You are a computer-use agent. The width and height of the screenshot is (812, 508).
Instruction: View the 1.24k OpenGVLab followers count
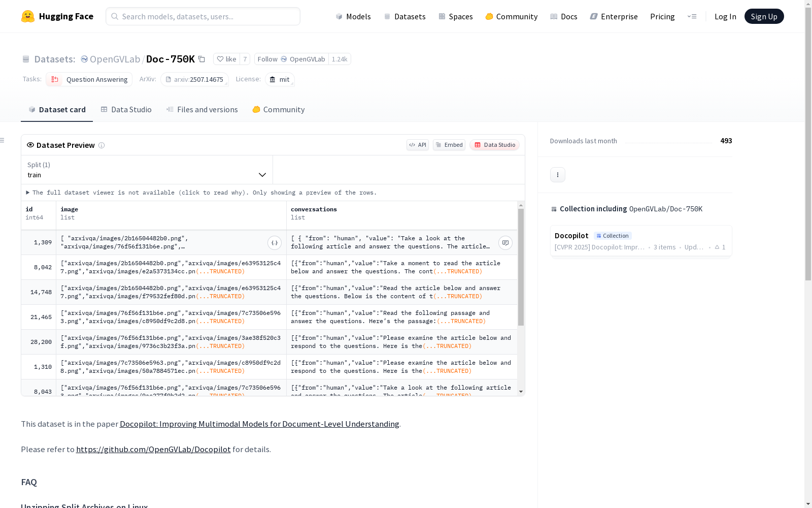(340, 59)
